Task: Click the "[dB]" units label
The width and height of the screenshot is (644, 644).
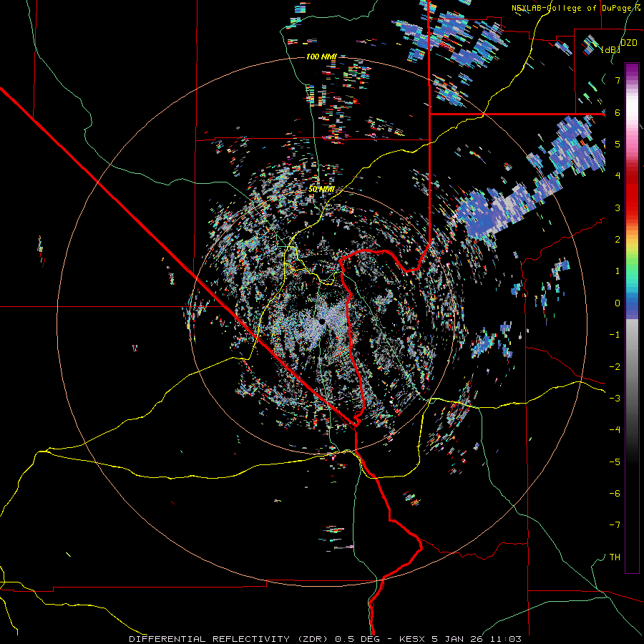Action: [x=610, y=49]
